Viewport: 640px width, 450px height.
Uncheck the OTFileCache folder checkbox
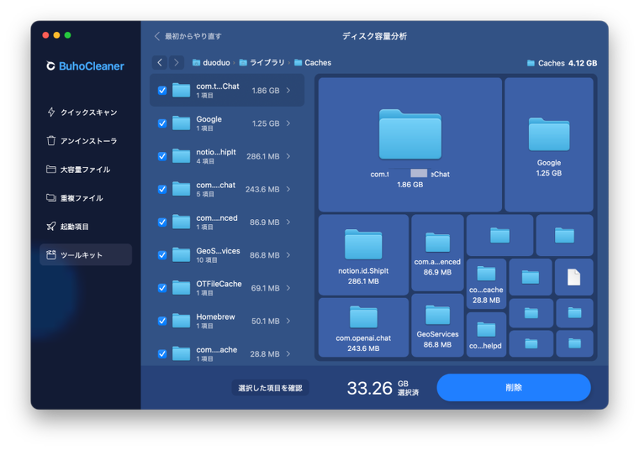coord(162,288)
